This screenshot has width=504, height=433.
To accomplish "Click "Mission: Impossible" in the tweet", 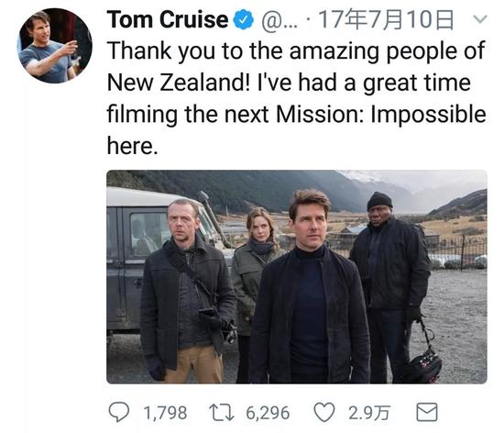I will pyautogui.click(x=381, y=114).
